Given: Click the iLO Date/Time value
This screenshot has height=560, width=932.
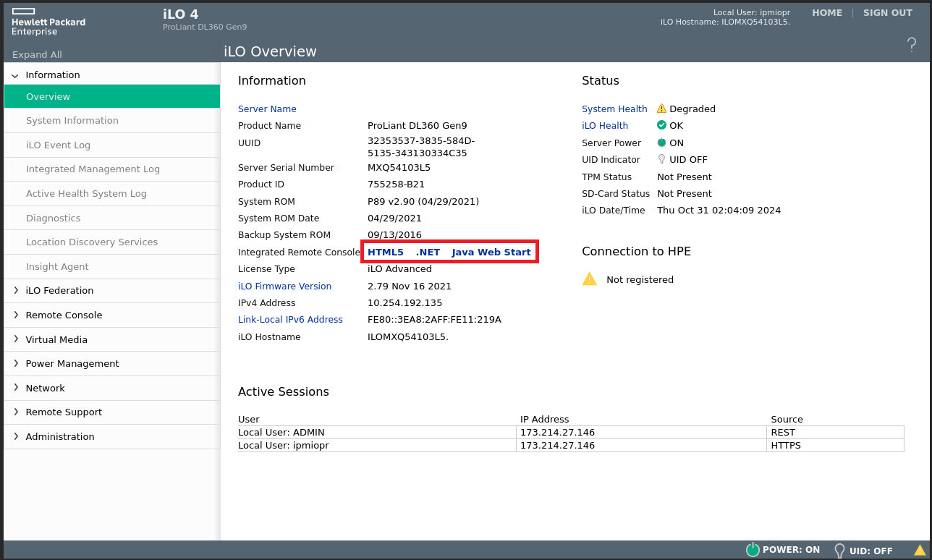Looking at the screenshot, I should click(719, 210).
